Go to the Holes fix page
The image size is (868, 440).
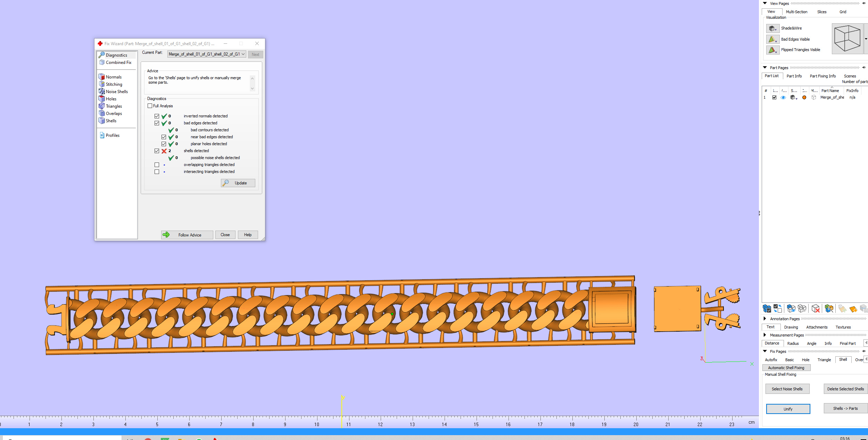pos(108,99)
